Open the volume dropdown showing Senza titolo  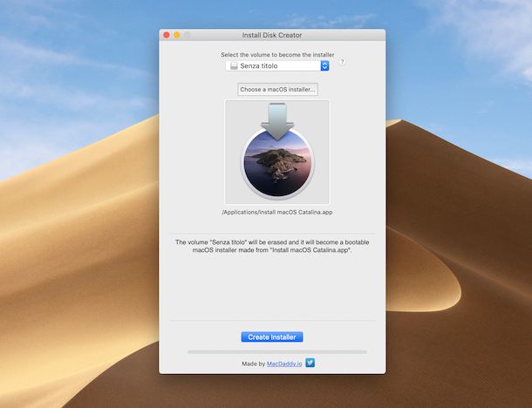coord(277,65)
